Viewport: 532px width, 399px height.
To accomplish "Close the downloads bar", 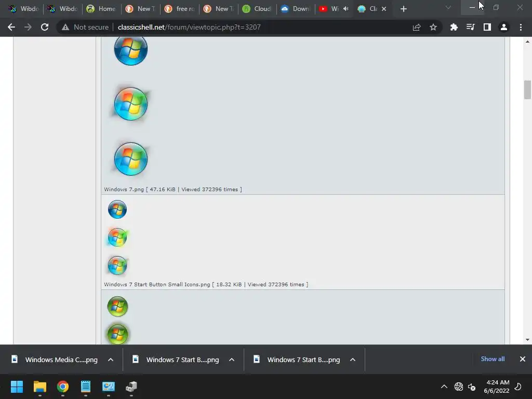I will pyautogui.click(x=523, y=359).
